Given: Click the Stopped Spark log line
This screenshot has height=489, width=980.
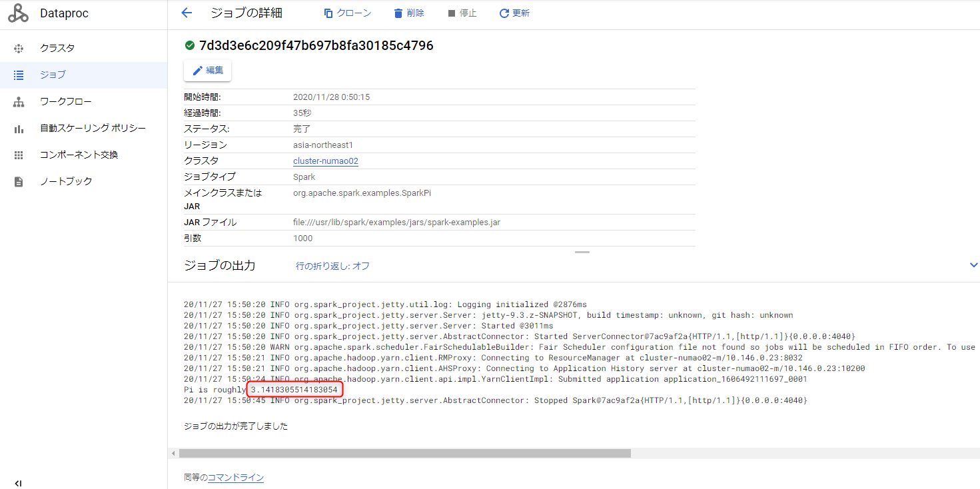Looking at the screenshot, I should click(x=495, y=400).
